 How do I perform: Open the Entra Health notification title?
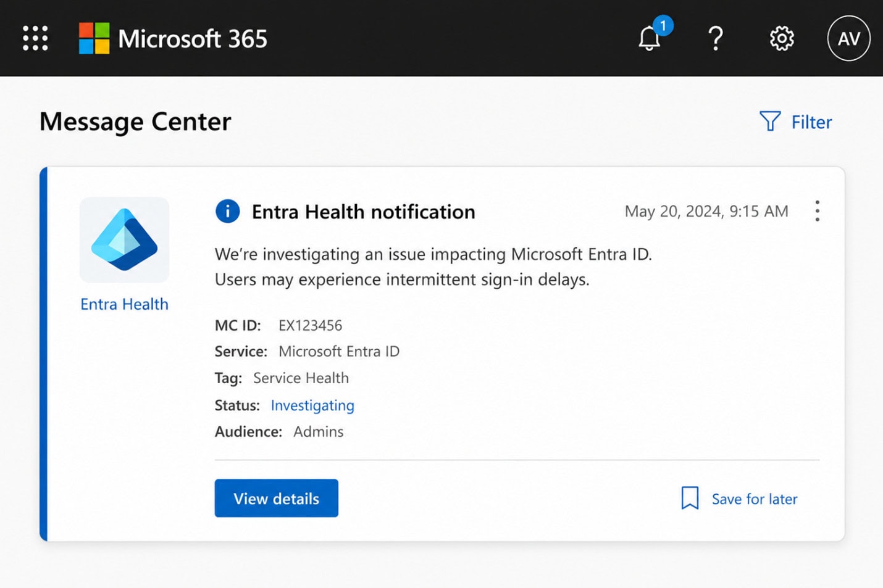coord(363,212)
